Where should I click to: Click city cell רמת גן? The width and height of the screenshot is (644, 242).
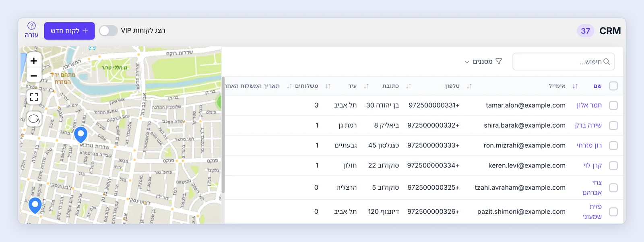pos(347,125)
